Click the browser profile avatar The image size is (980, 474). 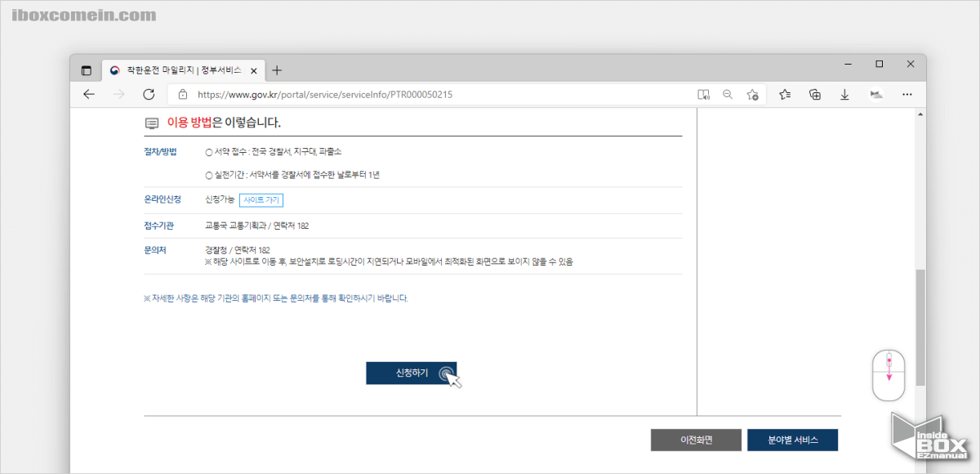tap(875, 94)
